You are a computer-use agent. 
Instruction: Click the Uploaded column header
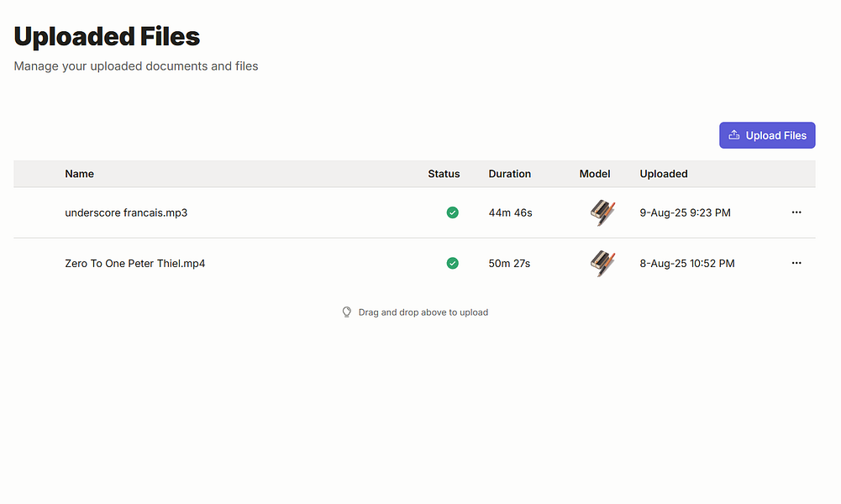[664, 174]
